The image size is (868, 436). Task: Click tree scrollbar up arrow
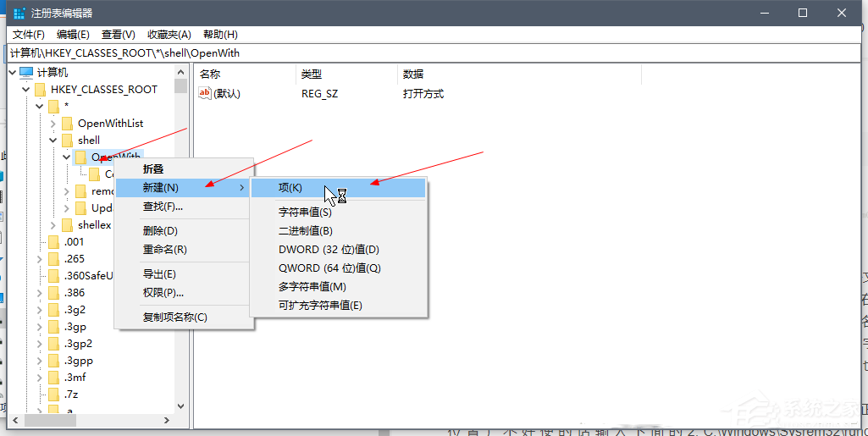coord(180,72)
